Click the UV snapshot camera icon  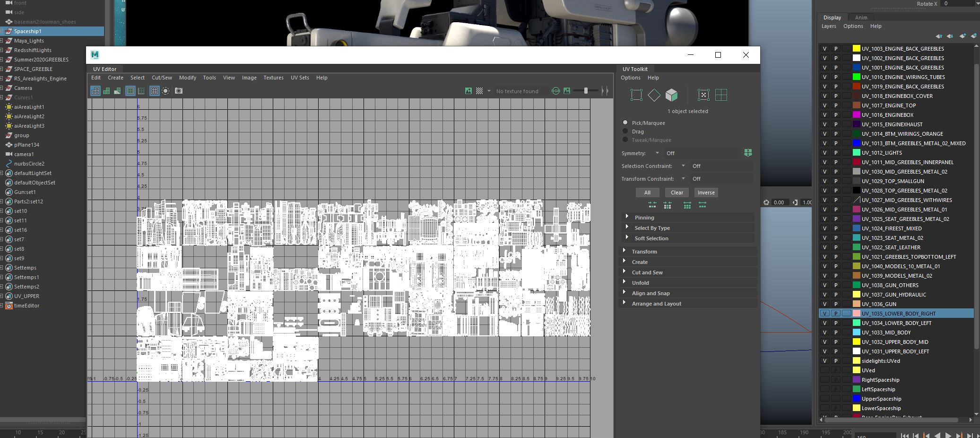pos(179,91)
